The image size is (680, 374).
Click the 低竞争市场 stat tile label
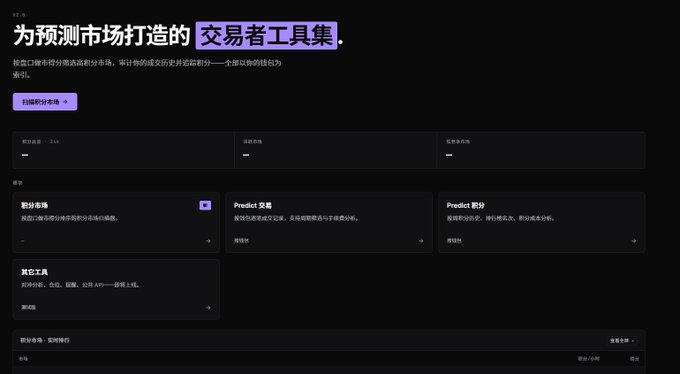458,141
